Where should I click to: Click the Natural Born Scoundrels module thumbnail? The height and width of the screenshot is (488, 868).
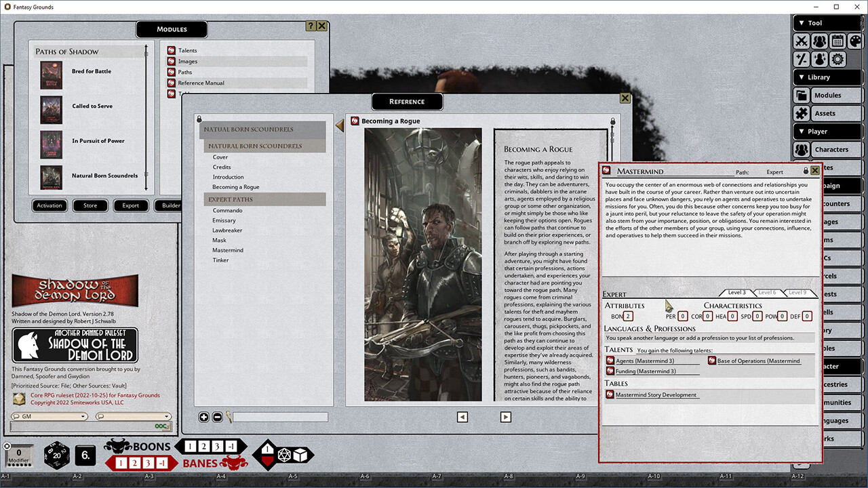[51, 176]
